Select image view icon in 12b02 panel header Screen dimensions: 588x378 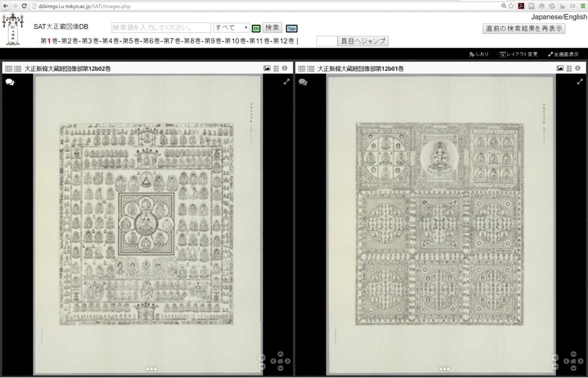266,68
